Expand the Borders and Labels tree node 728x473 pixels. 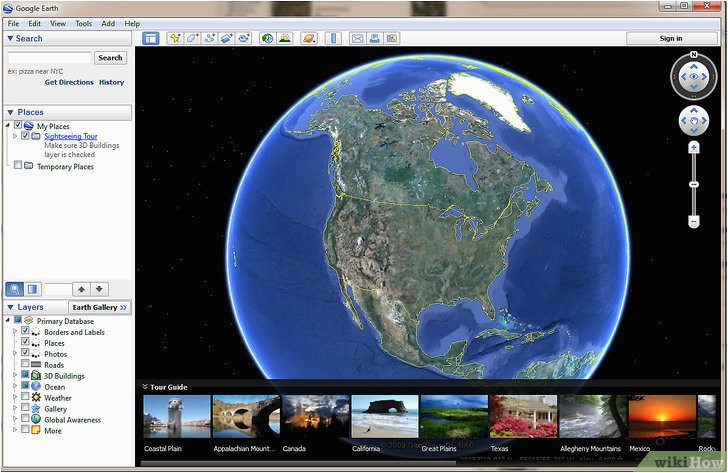[15, 331]
